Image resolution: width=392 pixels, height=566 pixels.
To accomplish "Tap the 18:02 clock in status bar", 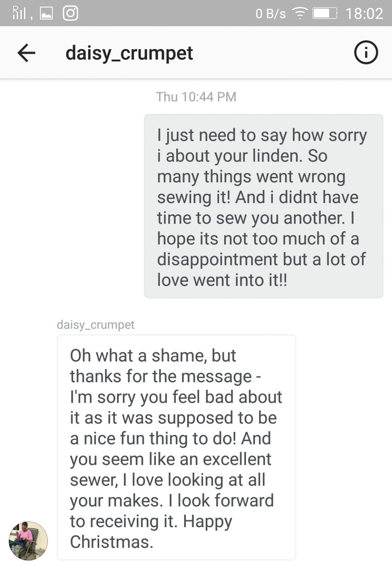I will 364,14.
